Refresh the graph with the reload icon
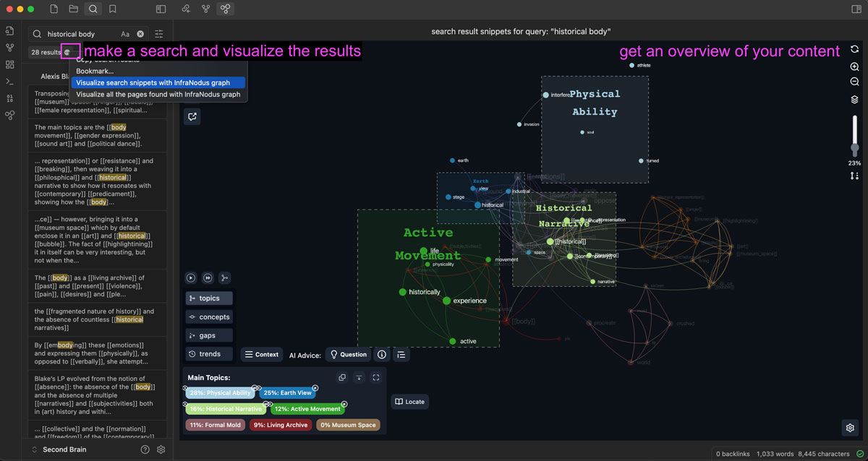The height and width of the screenshot is (461, 868). pos(855,49)
